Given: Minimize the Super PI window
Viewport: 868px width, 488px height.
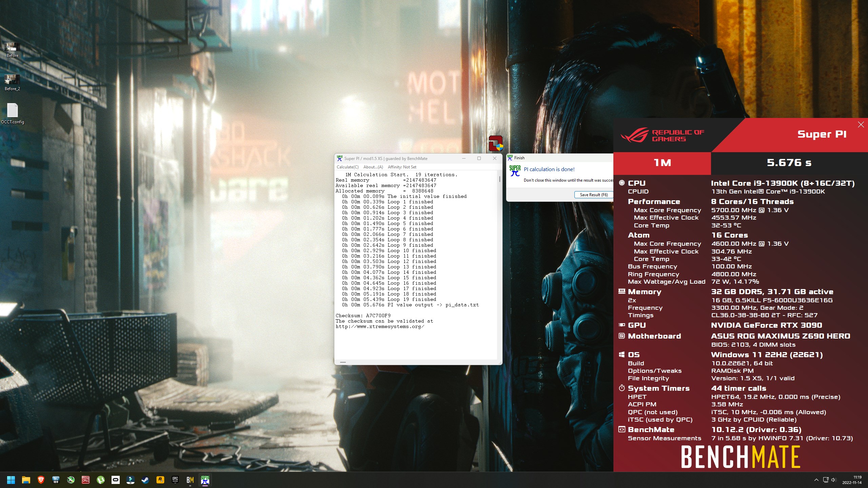Looking at the screenshot, I should 464,158.
